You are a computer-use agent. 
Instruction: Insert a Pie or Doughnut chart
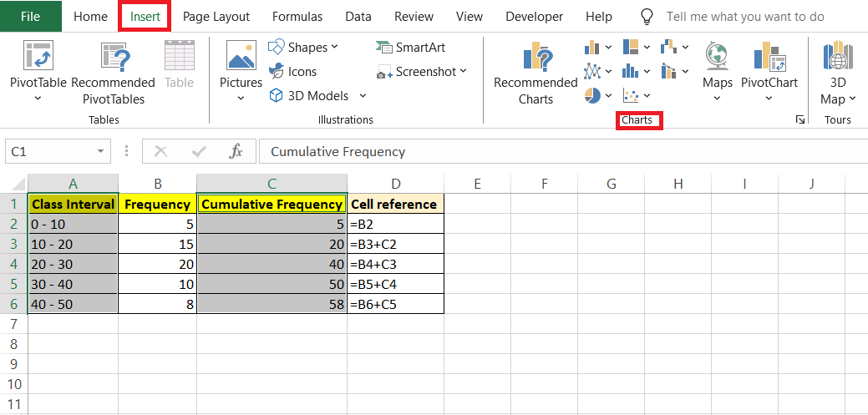[592, 96]
